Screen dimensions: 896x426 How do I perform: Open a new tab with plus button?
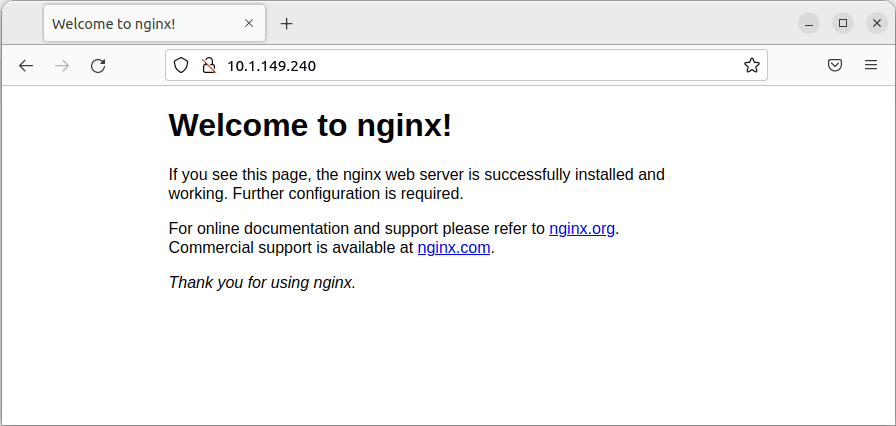click(287, 23)
